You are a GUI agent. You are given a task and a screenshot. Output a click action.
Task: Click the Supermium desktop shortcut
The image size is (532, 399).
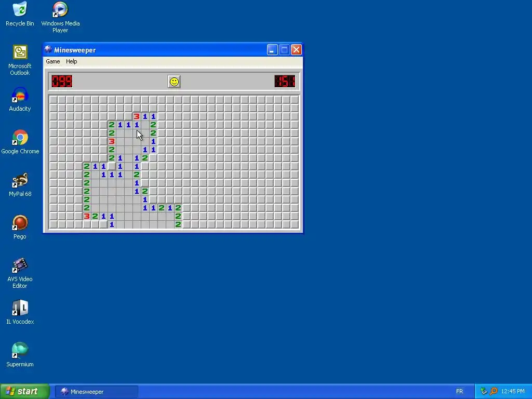point(20,355)
